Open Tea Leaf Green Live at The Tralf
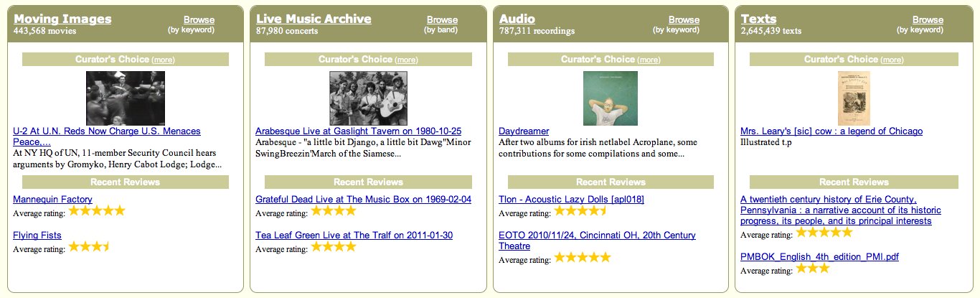This screenshot has width=980, height=298. point(354,235)
